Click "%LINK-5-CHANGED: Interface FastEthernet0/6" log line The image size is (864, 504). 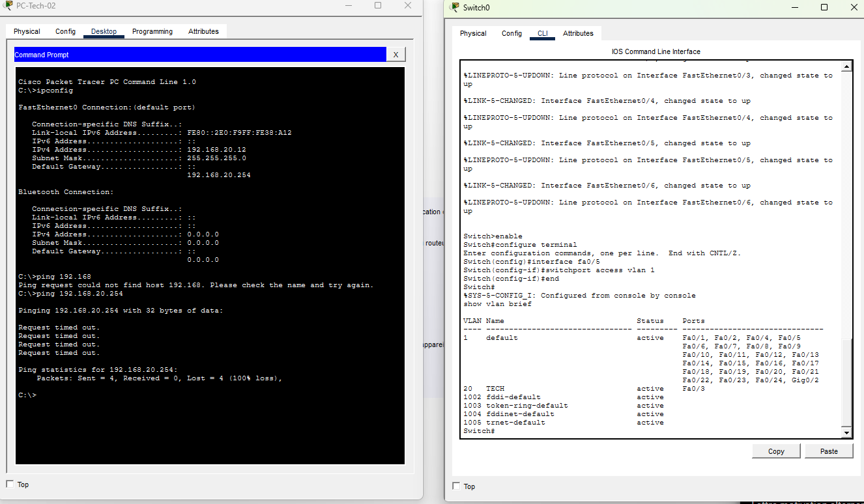607,186
